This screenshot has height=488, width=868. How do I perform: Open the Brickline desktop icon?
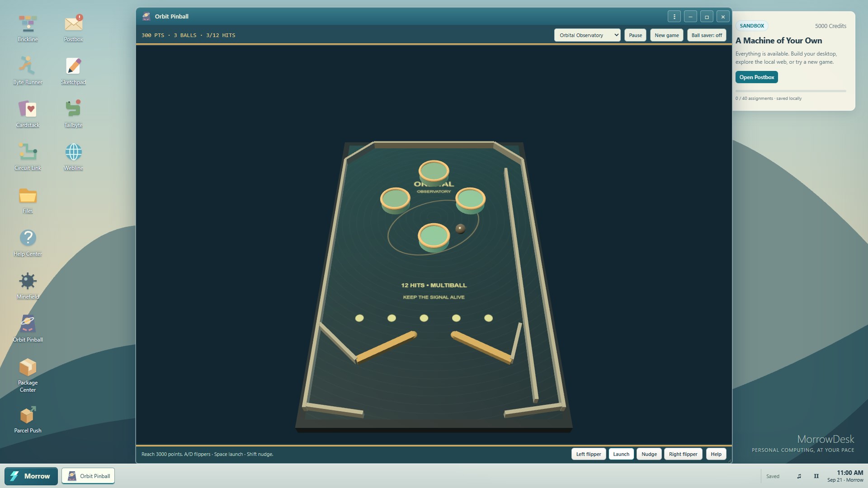tap(28, 28)
